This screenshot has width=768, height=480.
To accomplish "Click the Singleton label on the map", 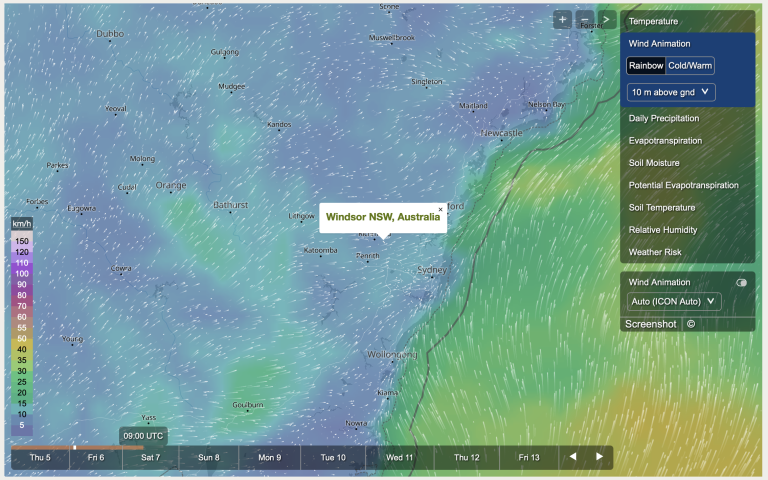I will click(x=427, y=82).
